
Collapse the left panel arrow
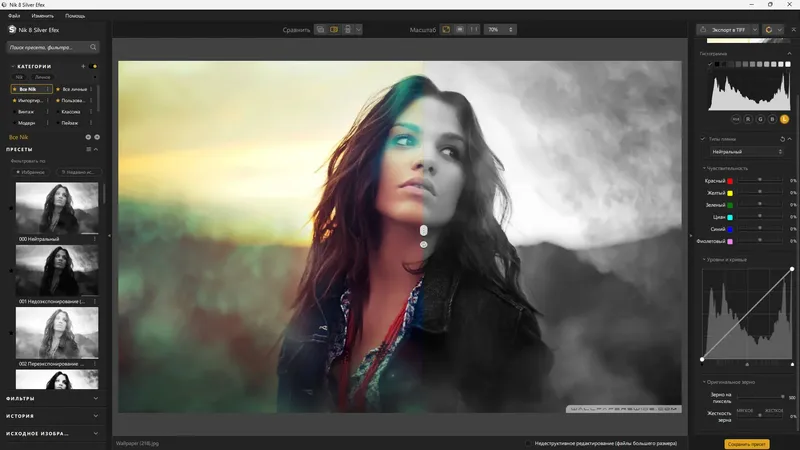coord(109,236)
